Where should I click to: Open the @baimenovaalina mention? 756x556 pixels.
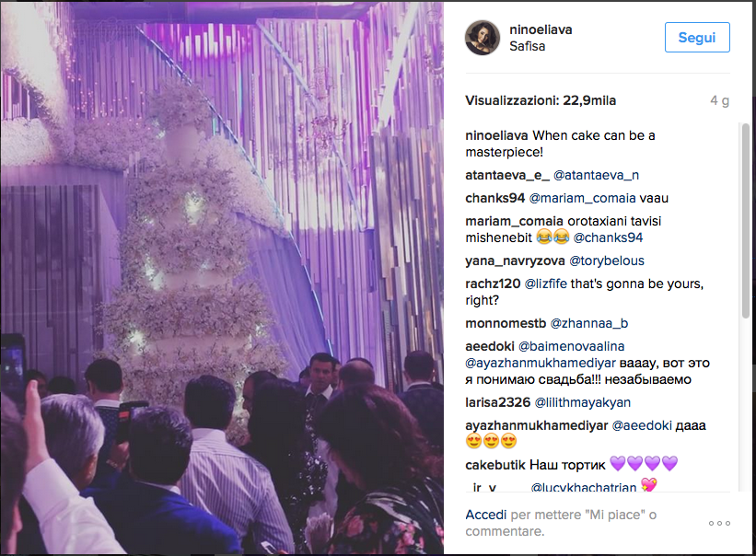tap(571, 347)
